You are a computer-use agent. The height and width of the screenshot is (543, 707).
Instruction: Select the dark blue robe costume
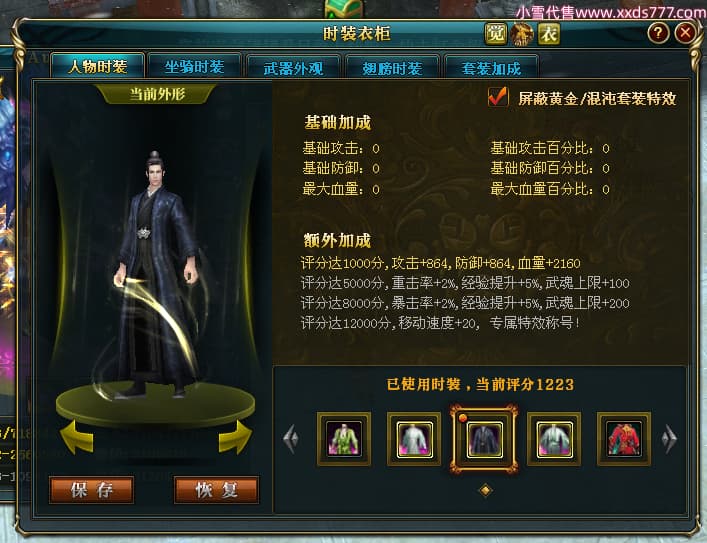[484, 439]
